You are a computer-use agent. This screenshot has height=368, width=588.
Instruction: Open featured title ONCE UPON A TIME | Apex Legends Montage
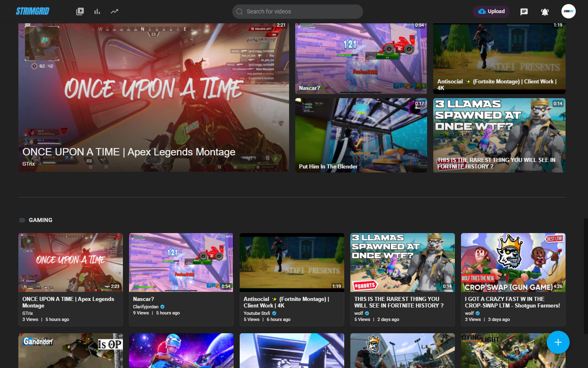129,152
